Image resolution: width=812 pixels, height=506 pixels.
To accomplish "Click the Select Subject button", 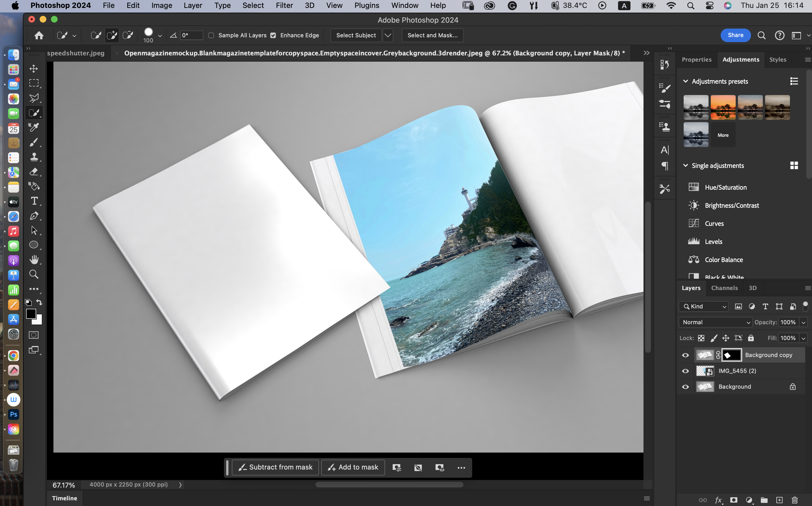I will [x=356, y=35].
